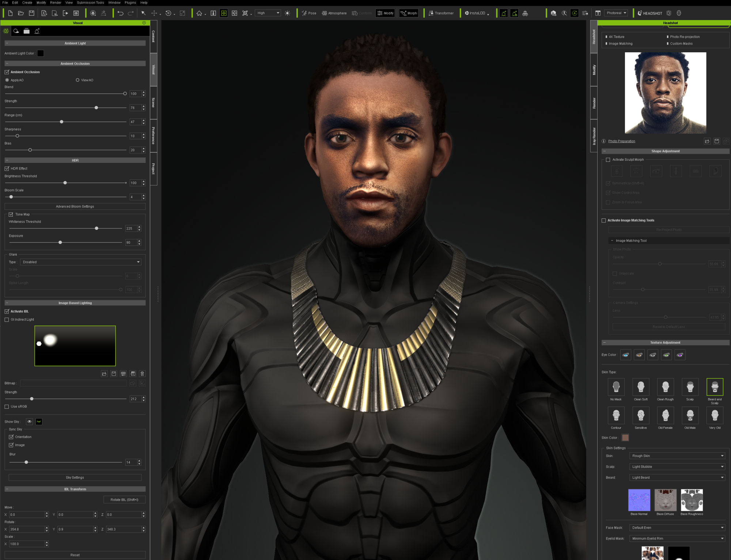Click Advanced Bloom Settings button
The width and height of the screenshot is (731, 560).
75,206
